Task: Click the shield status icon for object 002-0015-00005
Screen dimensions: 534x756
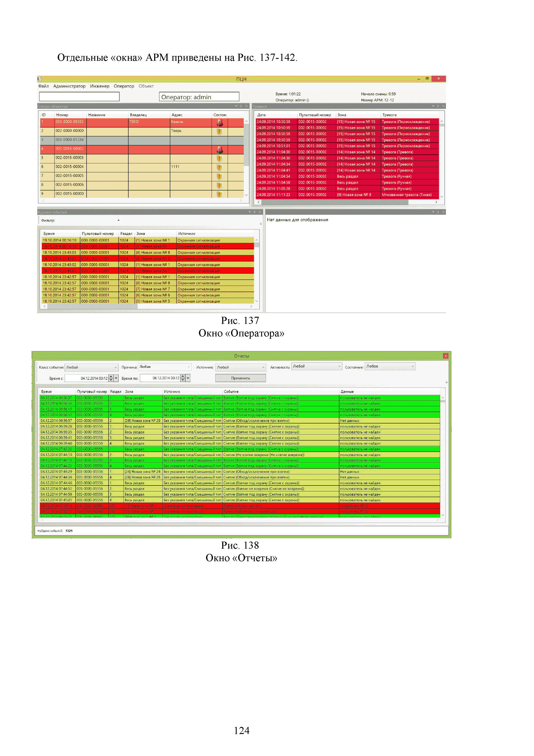Action: 219,177
